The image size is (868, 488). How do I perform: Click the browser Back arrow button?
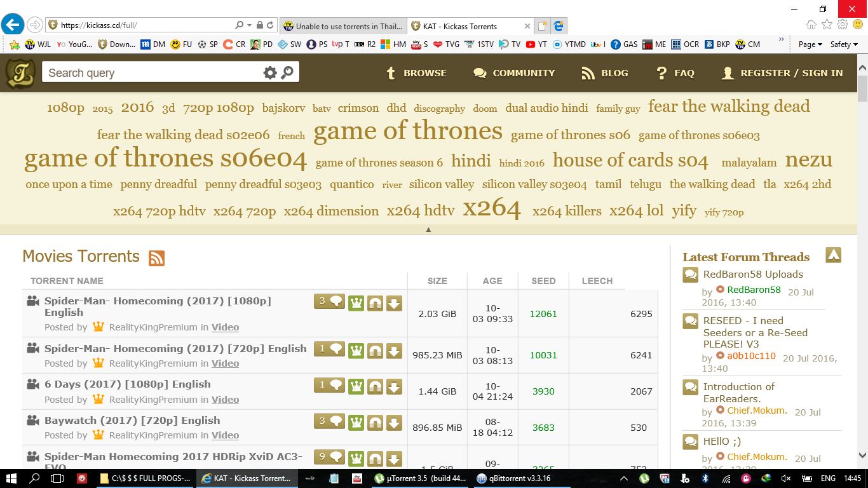point(13,25)
